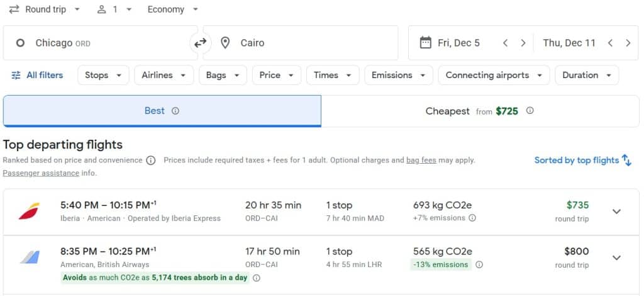Open emissions info for +7% emissions
The width and height of the screenshot is (644, 296).
472,218
